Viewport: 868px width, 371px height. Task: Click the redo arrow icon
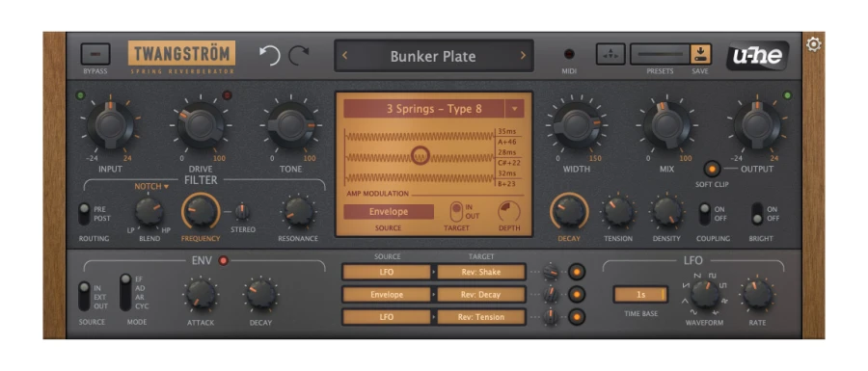coord(300,56)
